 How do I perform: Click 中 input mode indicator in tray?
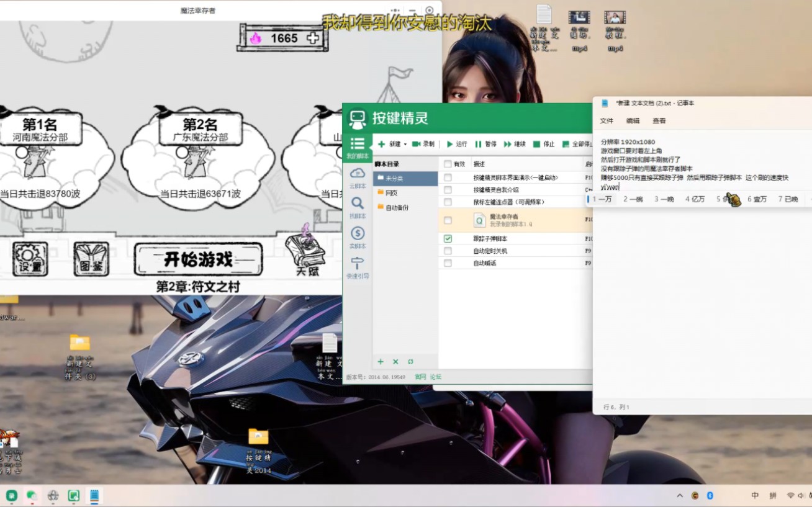point(755,496)
